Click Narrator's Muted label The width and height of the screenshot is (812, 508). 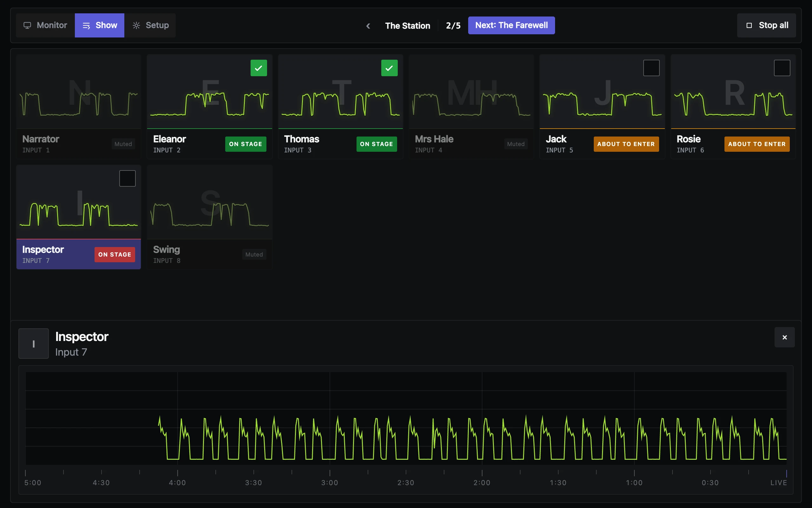[123, 144]
